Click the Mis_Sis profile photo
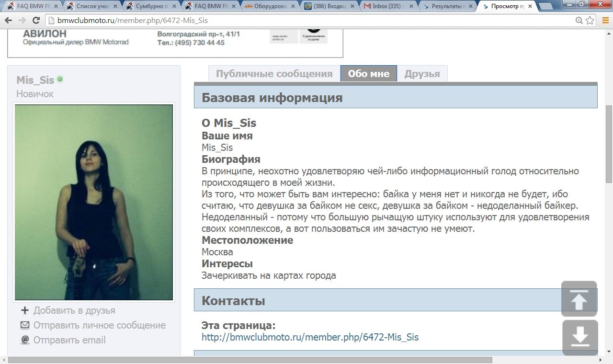Screen dimensions: 613x364 point(94,202)
